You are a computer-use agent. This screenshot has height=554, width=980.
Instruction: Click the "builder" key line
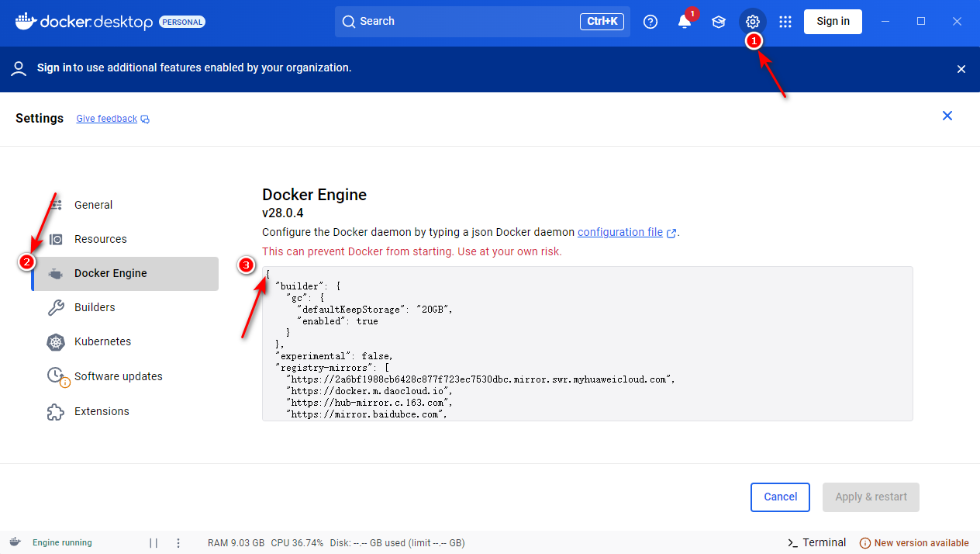pyautogui.click(x=308, y=286)
